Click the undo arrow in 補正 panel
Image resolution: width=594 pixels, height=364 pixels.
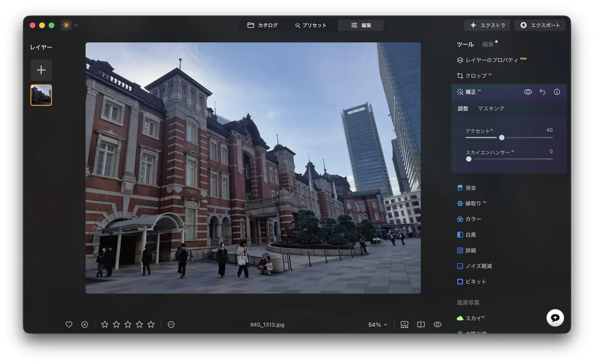tap(543, 92)
